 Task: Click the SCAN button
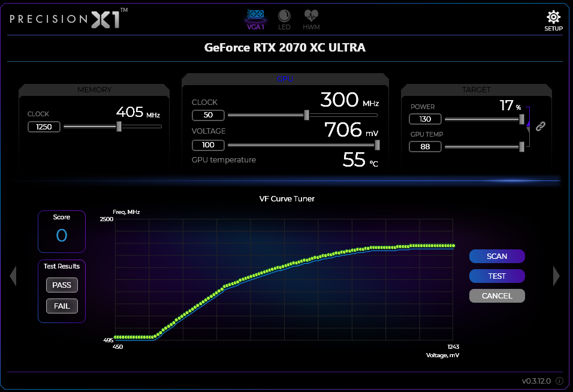click(497, 256)
